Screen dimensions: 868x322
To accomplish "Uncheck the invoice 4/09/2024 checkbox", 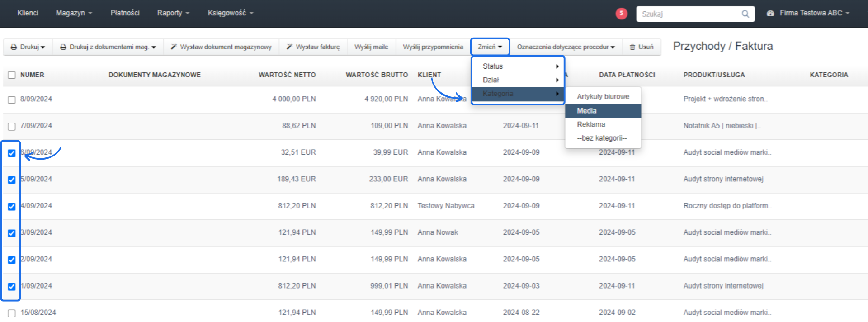I will (12, 206).
